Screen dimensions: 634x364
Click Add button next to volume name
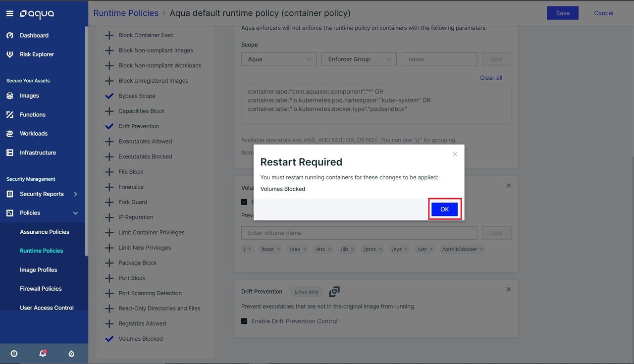click(497, 233)
